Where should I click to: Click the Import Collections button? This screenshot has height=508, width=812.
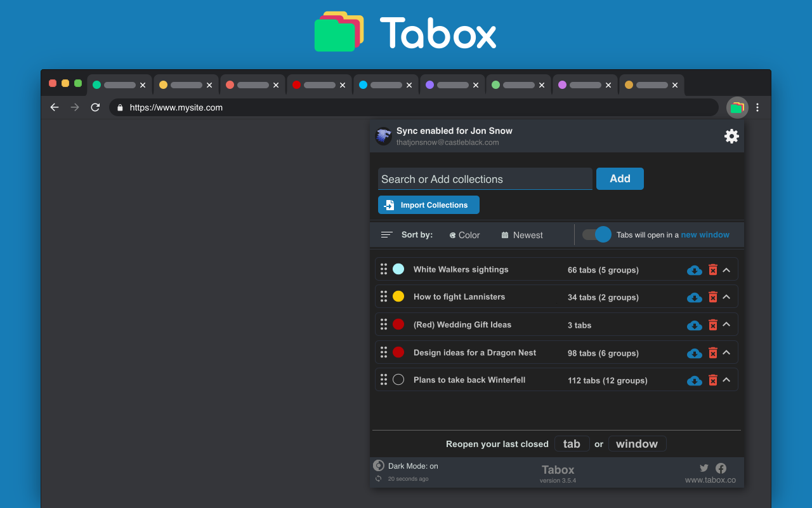pos(428,204)
